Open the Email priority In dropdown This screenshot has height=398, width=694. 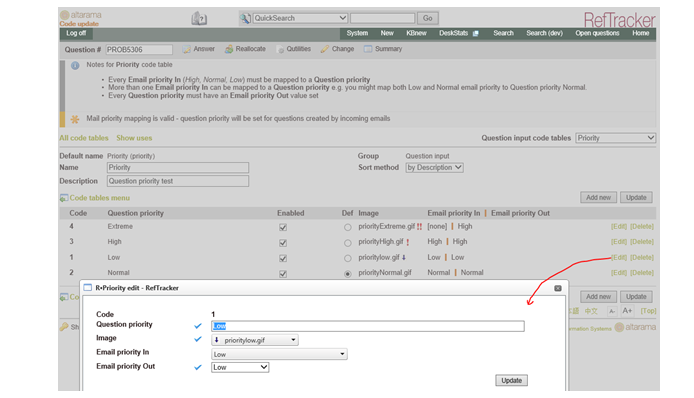point(279,354)
